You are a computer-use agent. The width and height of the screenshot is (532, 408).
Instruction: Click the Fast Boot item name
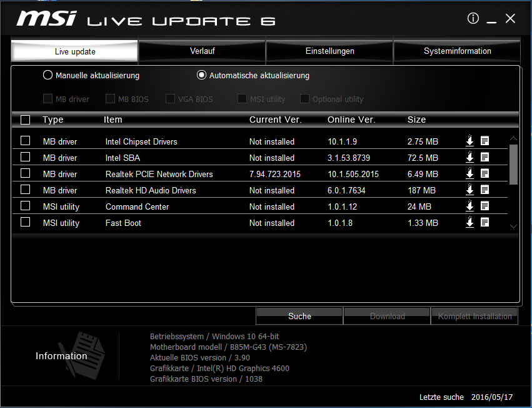click(123, 223)
